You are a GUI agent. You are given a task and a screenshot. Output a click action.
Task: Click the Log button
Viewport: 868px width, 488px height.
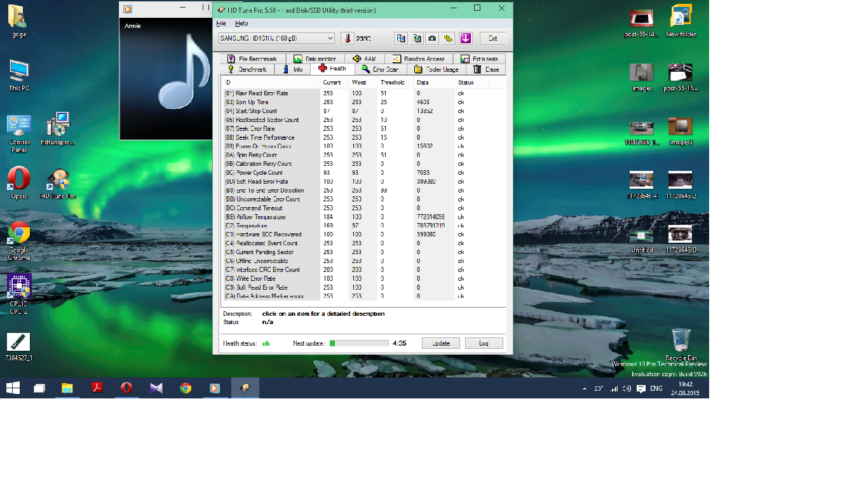click(x=484, y=343)
